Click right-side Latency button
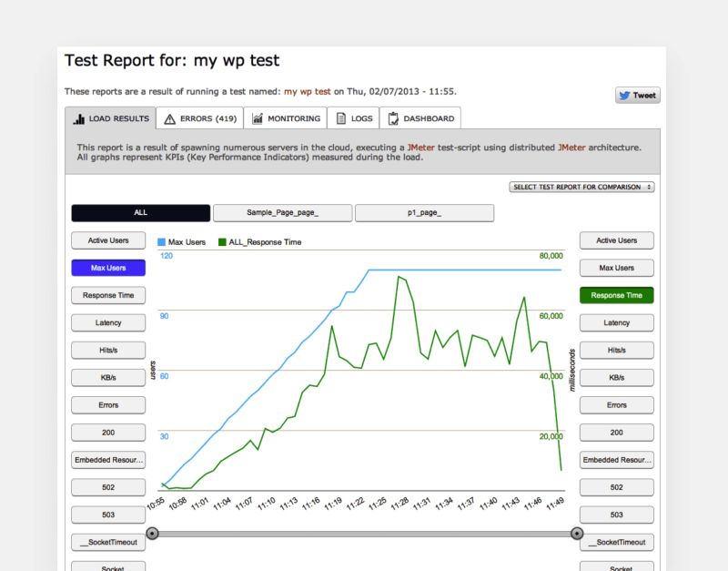 pos(617,322)
